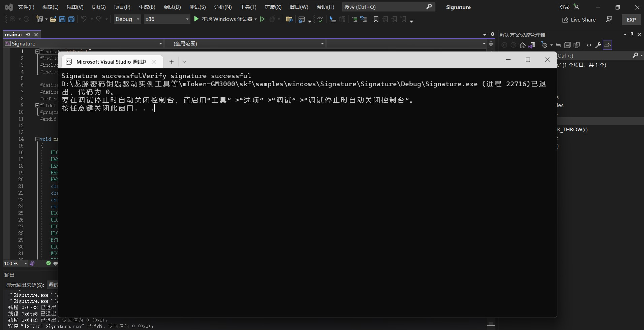The height and width of the screenshot is (330, 644).
Task: Click the Signature successful output line in console
Action: point(156,76)
